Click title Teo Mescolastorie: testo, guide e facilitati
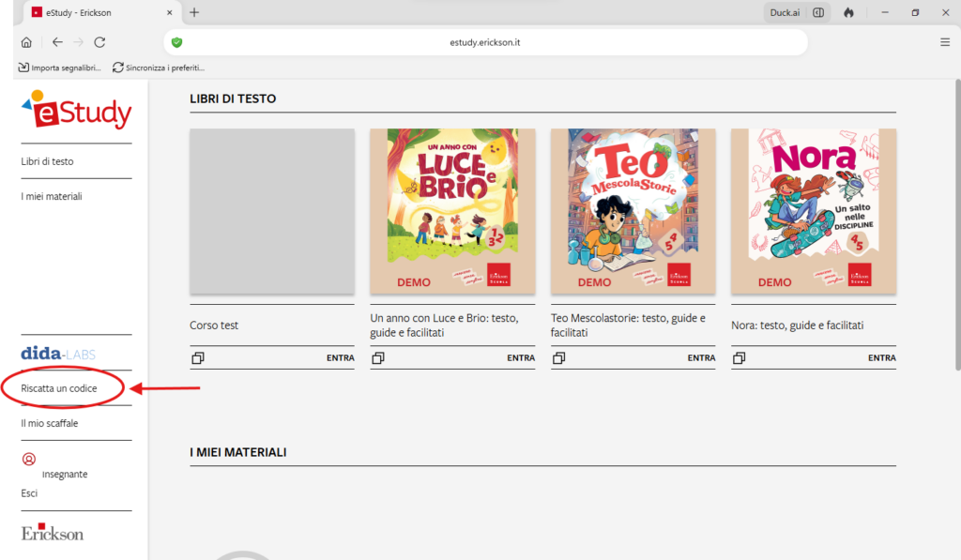Image resolution: width=961 pixels, height=560 pixels. coord(628,325)
